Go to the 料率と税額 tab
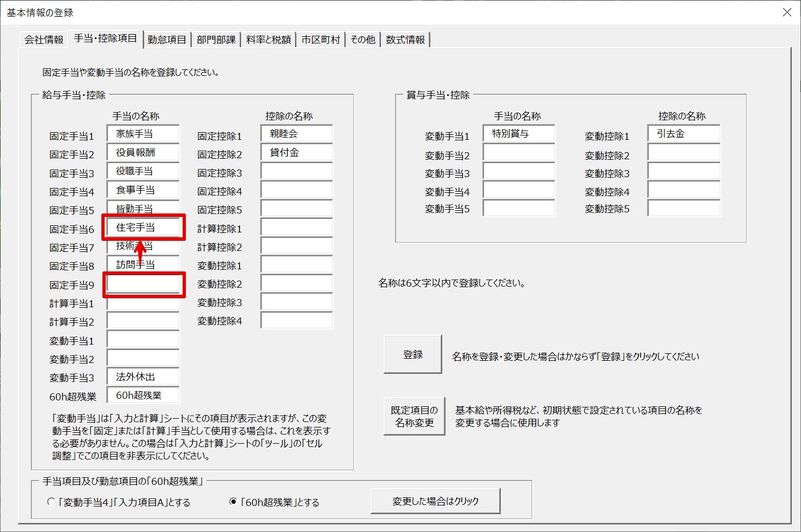 268,40
